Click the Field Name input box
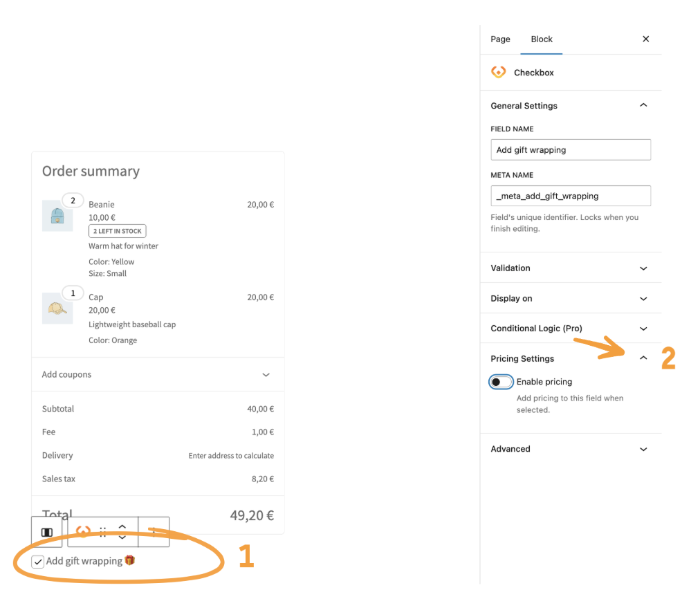Viewport: 700px width, 599px height. point(571,150)
